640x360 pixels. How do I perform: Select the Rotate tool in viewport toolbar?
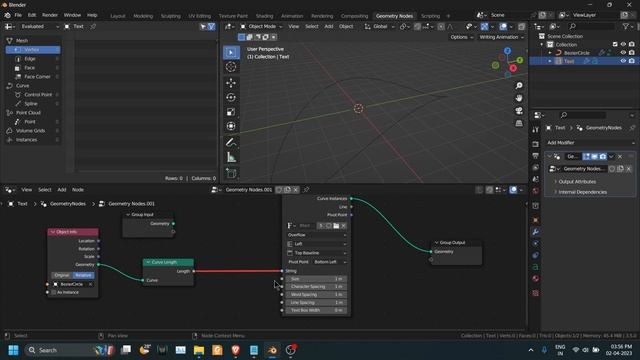pyautogui.click(x=231, y=97)
